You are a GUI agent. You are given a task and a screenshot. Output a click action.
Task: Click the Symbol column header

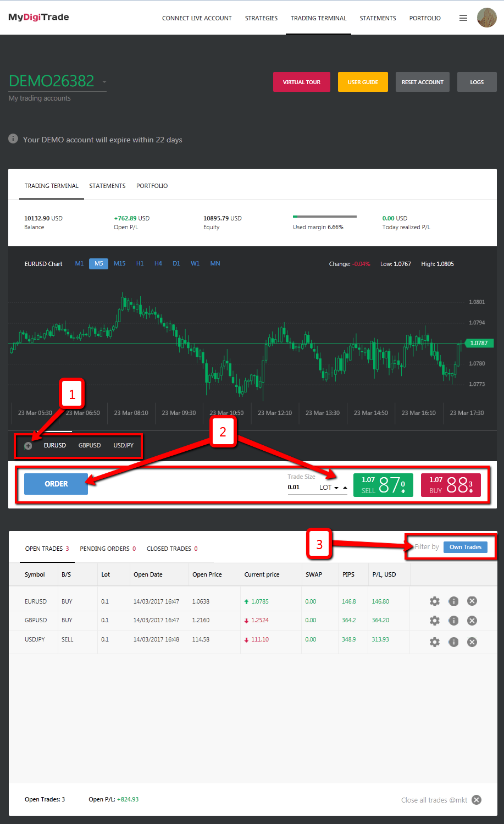coord(35,574)
